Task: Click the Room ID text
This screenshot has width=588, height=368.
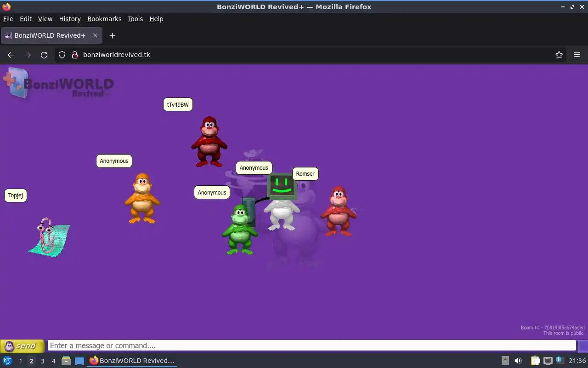Action: pos(553,328)
